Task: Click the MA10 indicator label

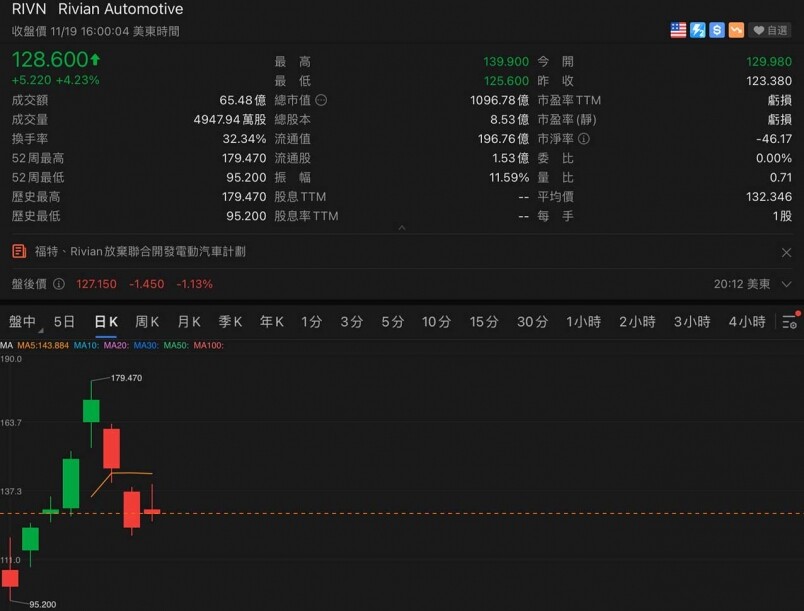Action: coord(86,345)
